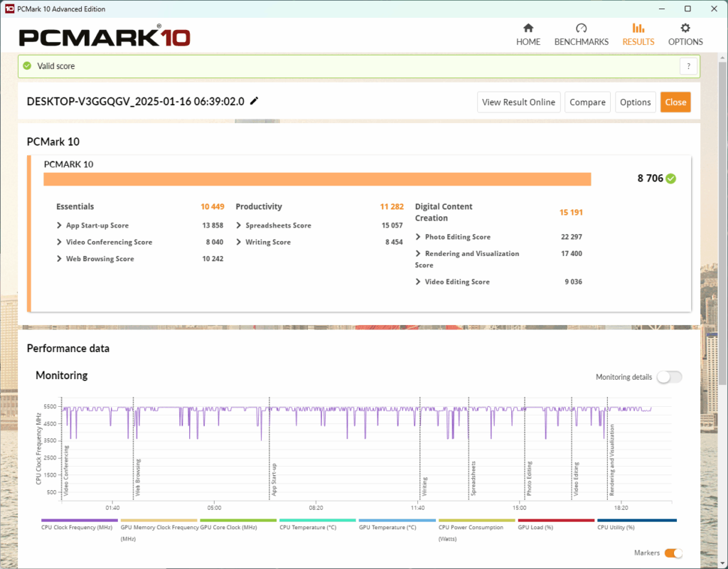
Task: Click the Compare button
Action: coord(587,102)
